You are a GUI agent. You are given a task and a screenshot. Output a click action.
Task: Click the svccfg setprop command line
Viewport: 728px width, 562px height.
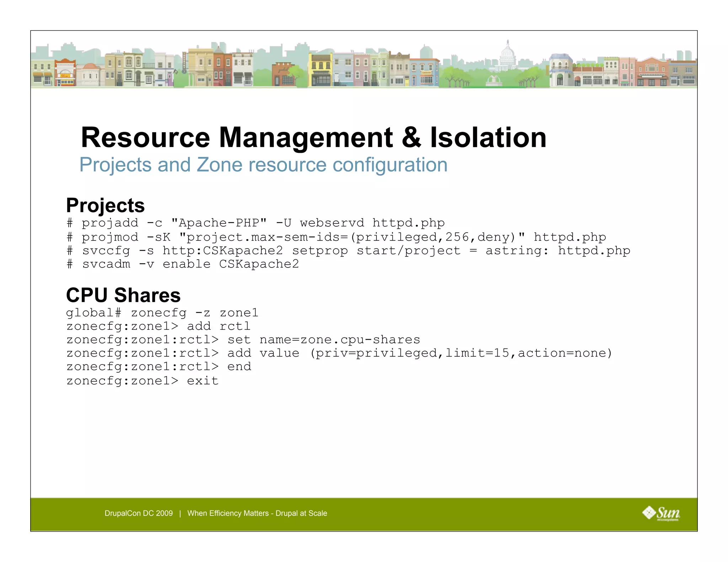[x=348, y=251]
